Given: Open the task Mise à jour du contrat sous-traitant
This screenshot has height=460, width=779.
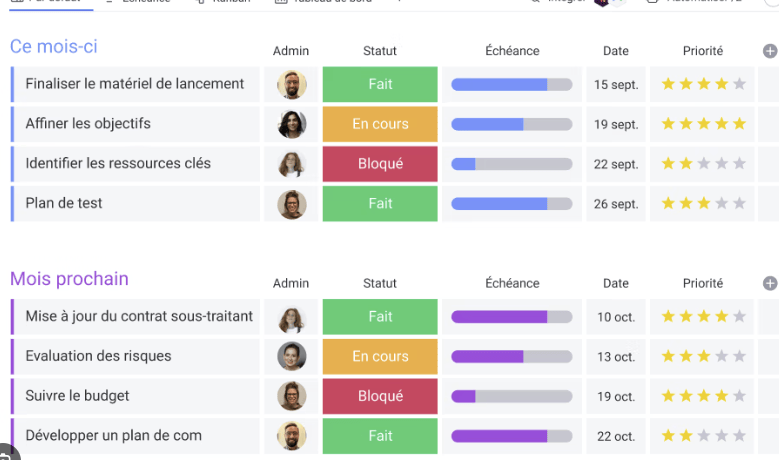Looking at the screenshot, I should pos(139,316).
